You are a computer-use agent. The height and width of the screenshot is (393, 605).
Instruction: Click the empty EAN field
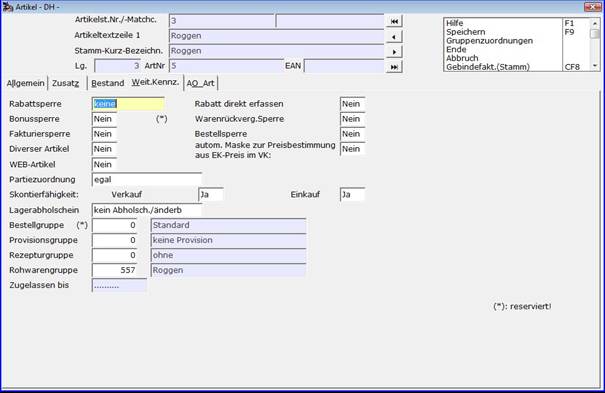(x=344, y=66)
